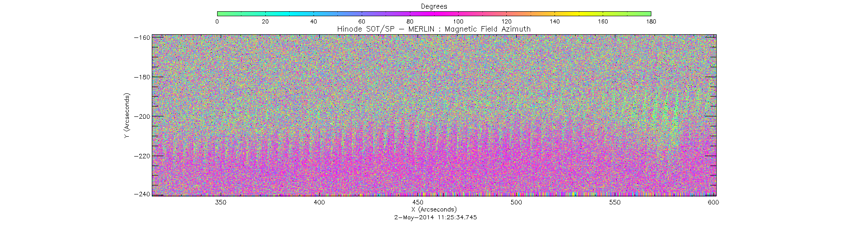Click the X-axis tick label "600"
The height and width of the screenshot is (231, 868).
[713, 203]
